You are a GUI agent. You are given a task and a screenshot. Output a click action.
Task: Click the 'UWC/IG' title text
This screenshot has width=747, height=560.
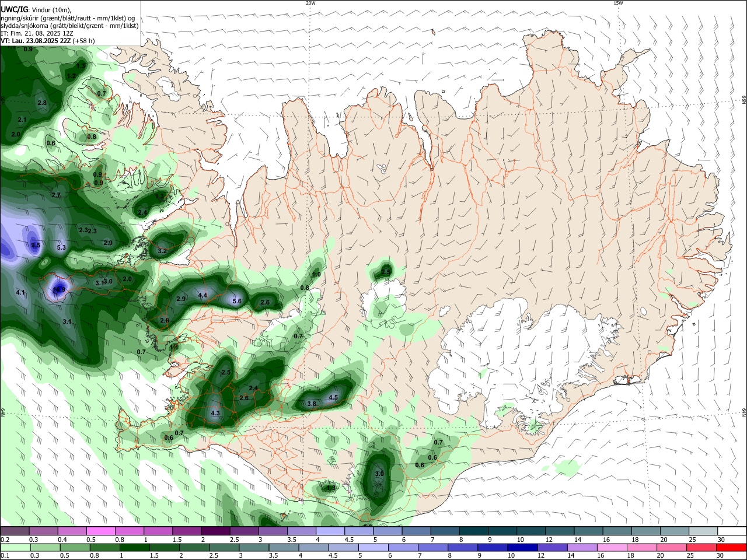pos(13,10)
